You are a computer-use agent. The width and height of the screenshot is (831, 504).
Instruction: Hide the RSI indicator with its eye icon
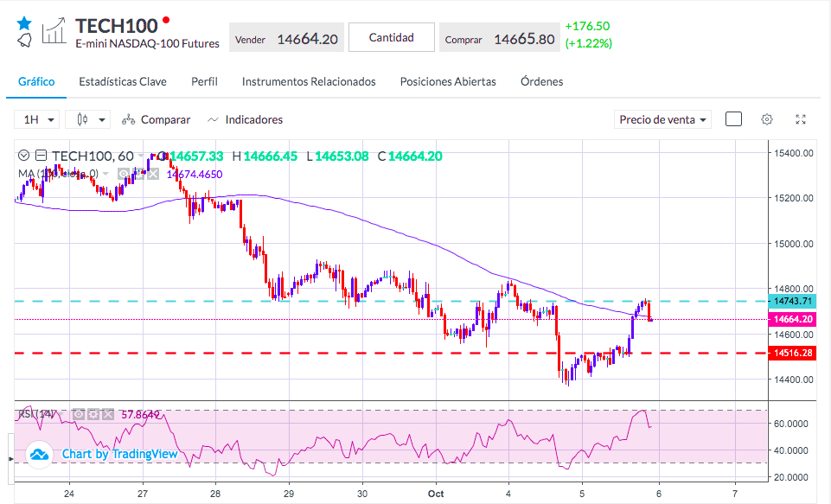pyautogui.click(x=79, y=414)
